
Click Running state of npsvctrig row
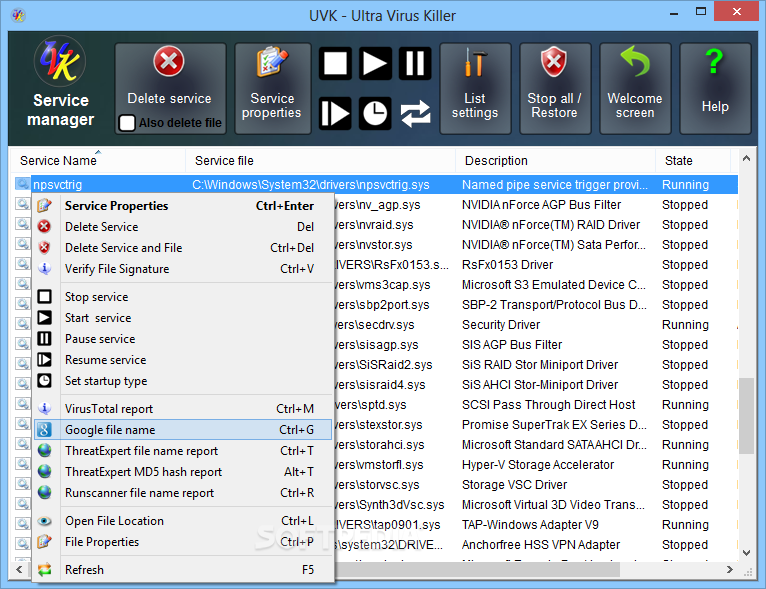(x=685, y=185)
